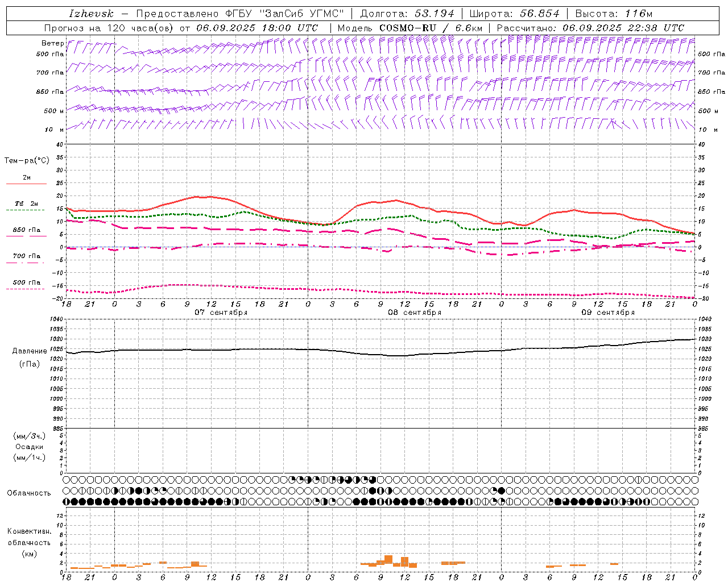Click the Осадки precipitation label
Screen dimensions: 728x582
(30, 447)
